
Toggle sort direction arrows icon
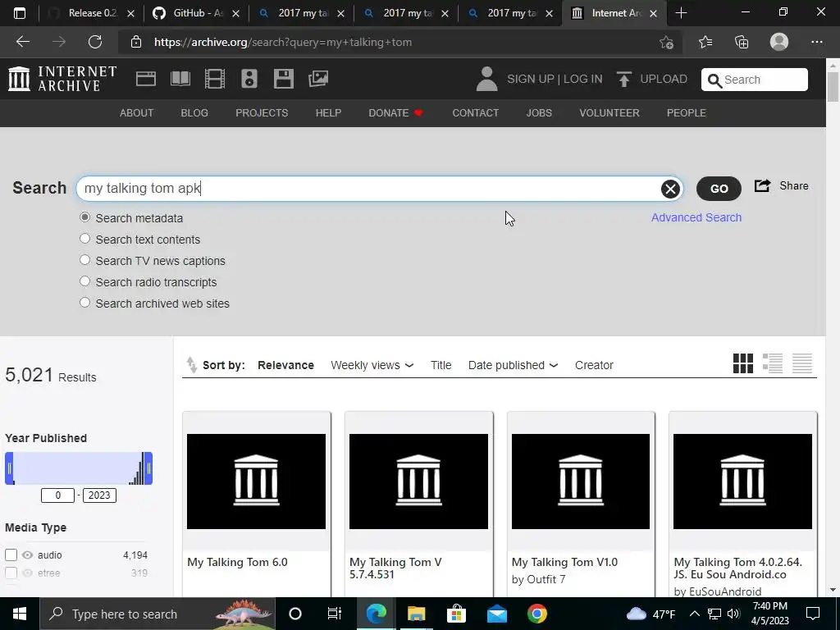191,365
